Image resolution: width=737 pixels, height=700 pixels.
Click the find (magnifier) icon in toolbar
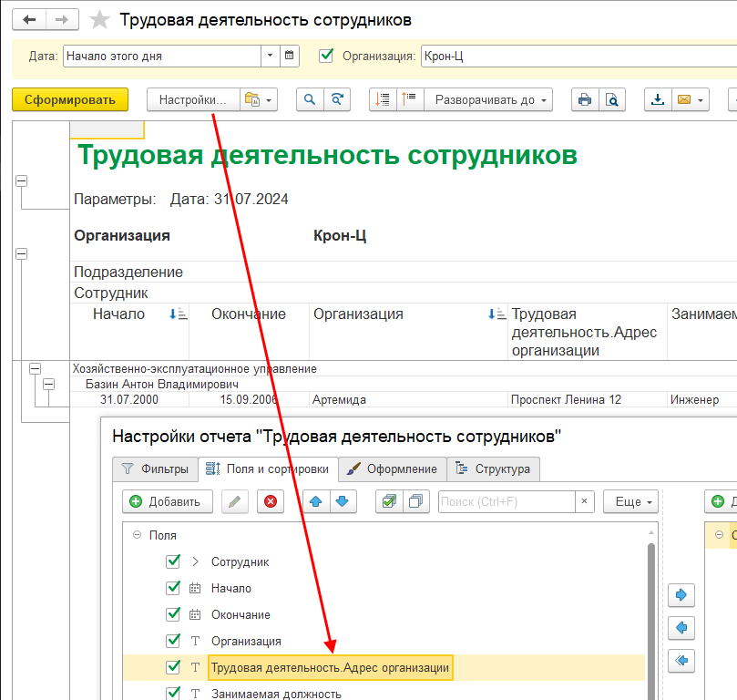click(x=311, y=100)
